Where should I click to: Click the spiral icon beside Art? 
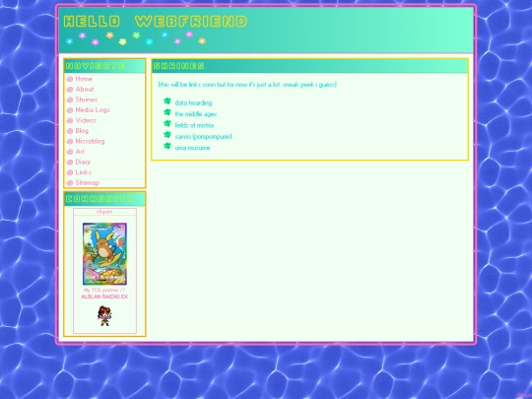70,152
